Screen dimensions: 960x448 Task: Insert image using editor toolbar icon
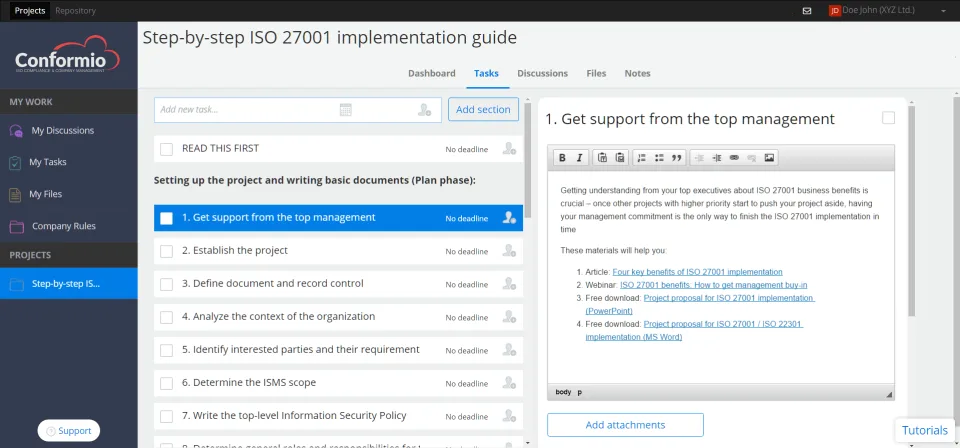point(770,158)
